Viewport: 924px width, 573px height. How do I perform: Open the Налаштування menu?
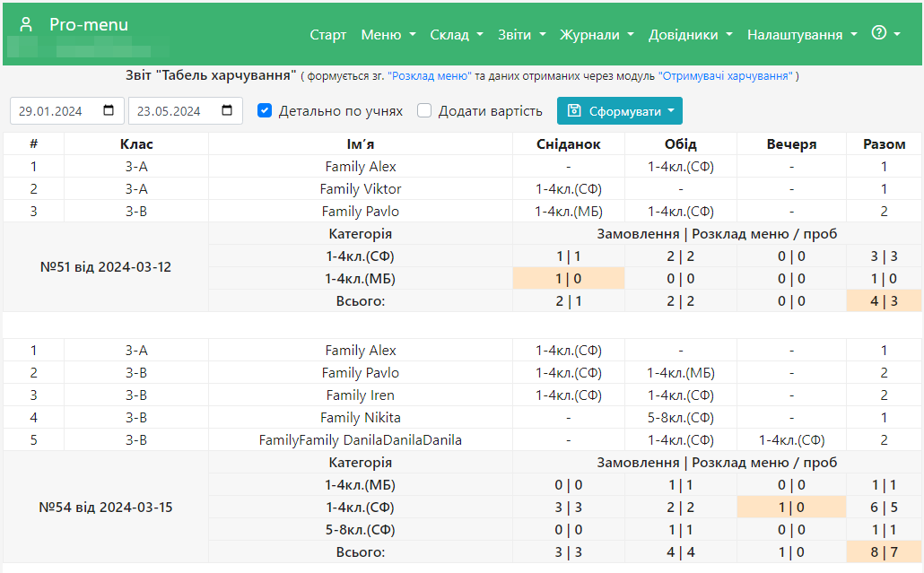pos(802,35)
